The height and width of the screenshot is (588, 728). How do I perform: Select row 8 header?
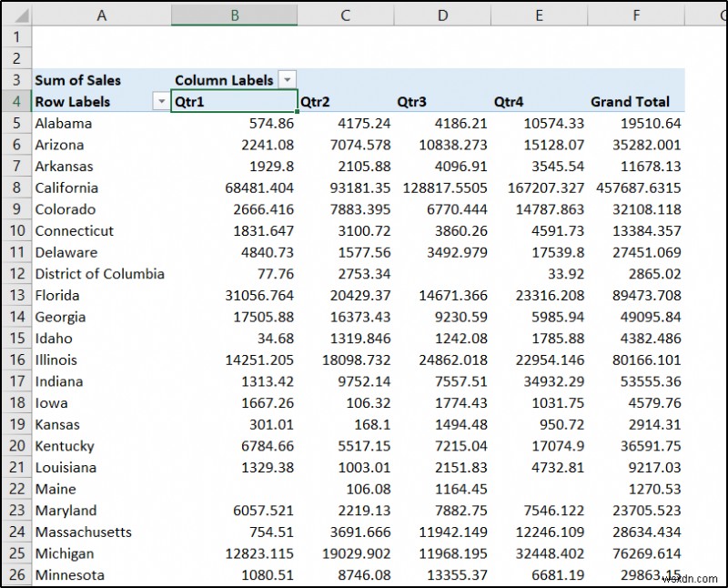16,188
